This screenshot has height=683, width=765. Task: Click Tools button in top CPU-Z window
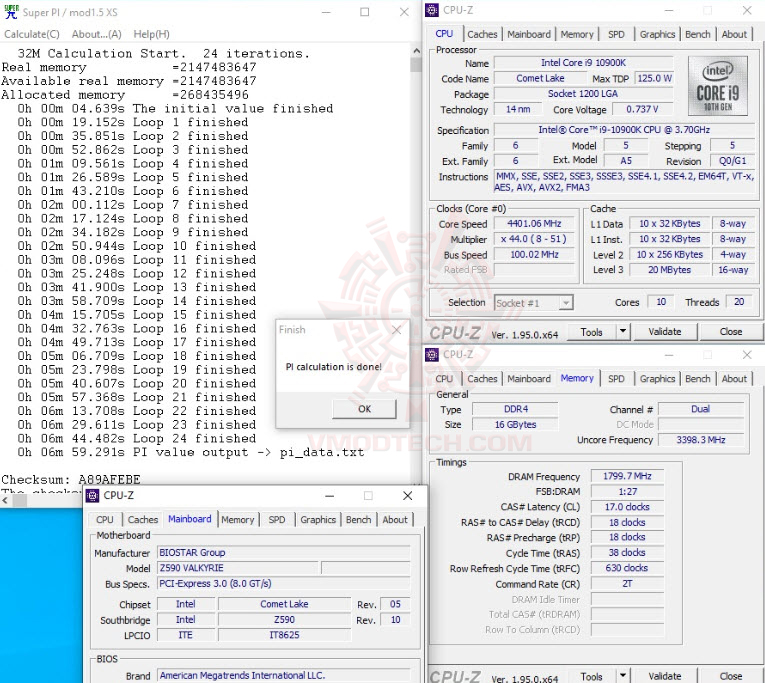[591, 332]
